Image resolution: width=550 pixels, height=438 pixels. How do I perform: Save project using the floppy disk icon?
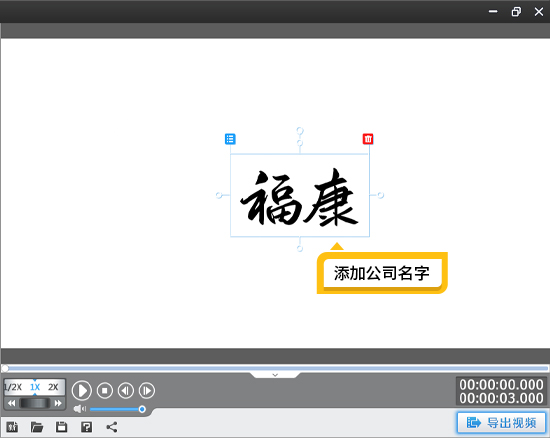click(x=62, y=427)
